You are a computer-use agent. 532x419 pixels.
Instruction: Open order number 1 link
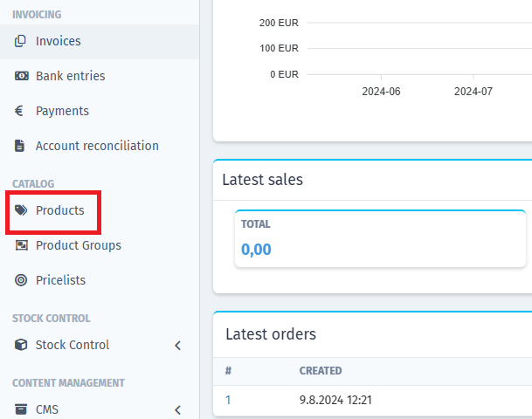point(228,400)
